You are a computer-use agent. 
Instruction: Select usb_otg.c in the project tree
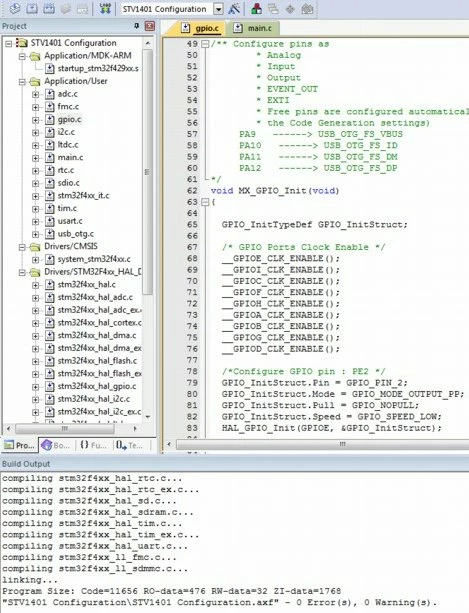point(76,234)
